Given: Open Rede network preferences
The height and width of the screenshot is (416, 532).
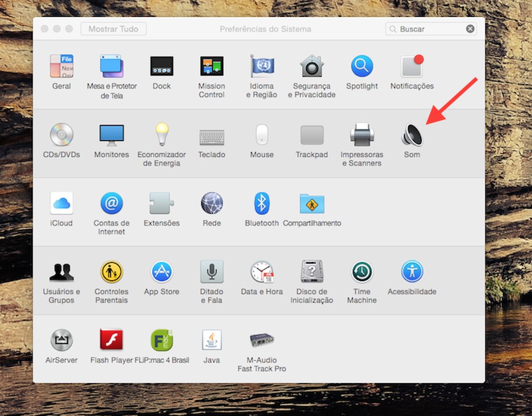Looking at the screenshot, I should pyautogui.click(x=211, y=203).
